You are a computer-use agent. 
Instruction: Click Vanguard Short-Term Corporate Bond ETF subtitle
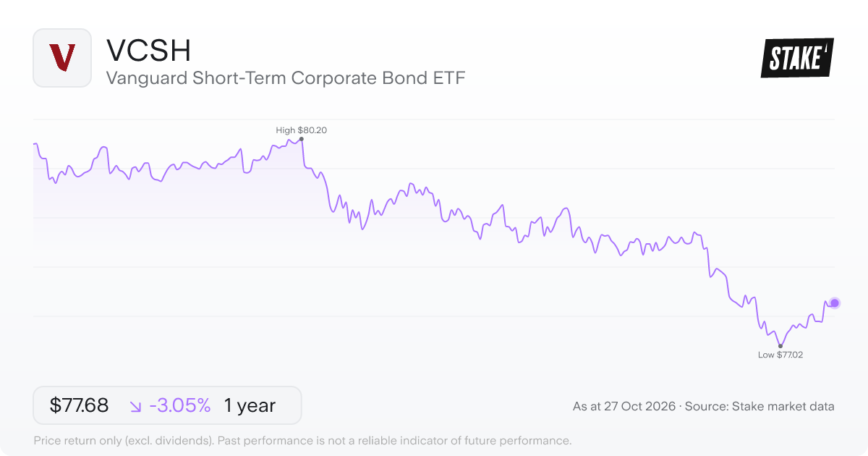click(x=286, y=77)
